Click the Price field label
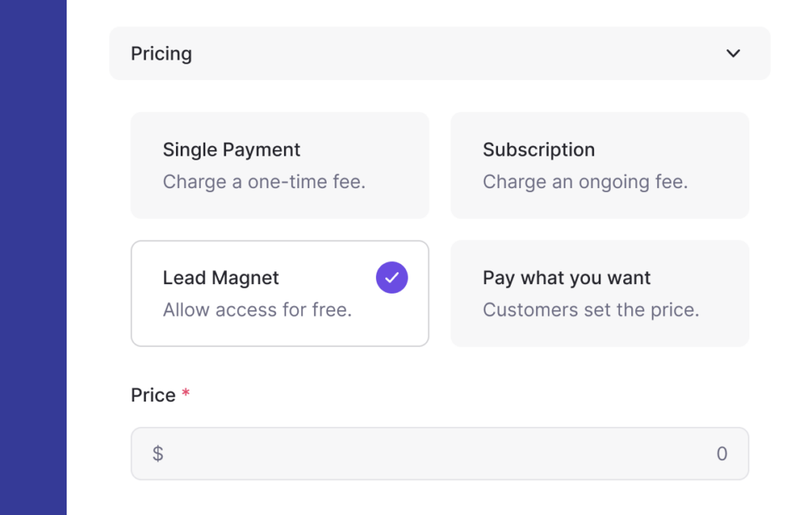 pos(153,395)
